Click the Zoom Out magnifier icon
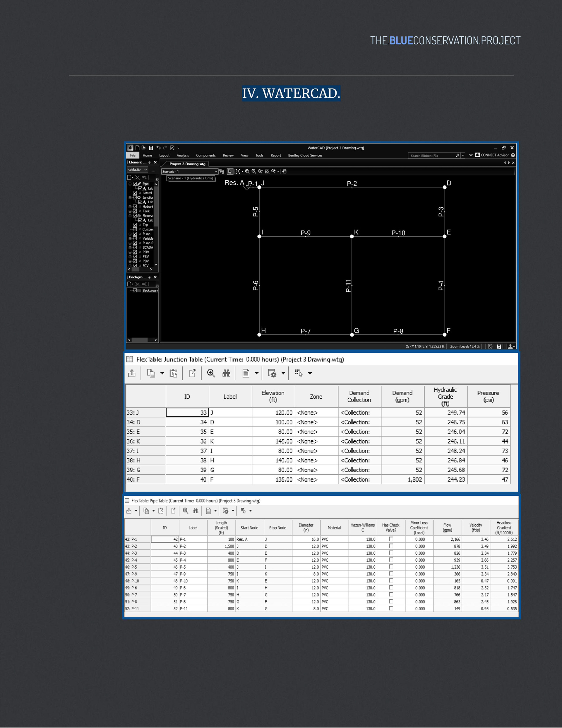Viewport: 562px width, 728px height. click(254, 171)
